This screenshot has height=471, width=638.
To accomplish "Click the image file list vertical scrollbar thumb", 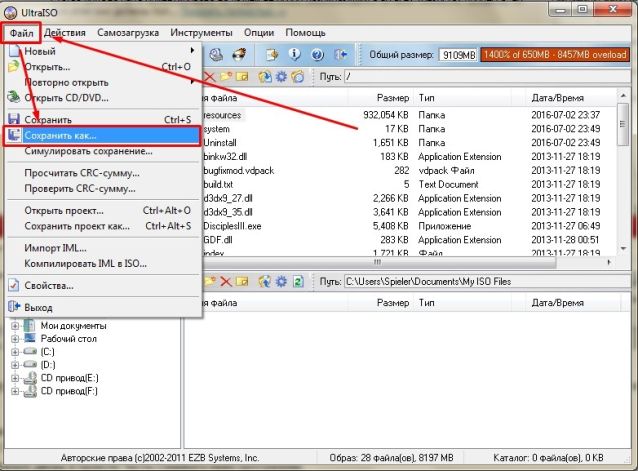I will coord(623,124).
